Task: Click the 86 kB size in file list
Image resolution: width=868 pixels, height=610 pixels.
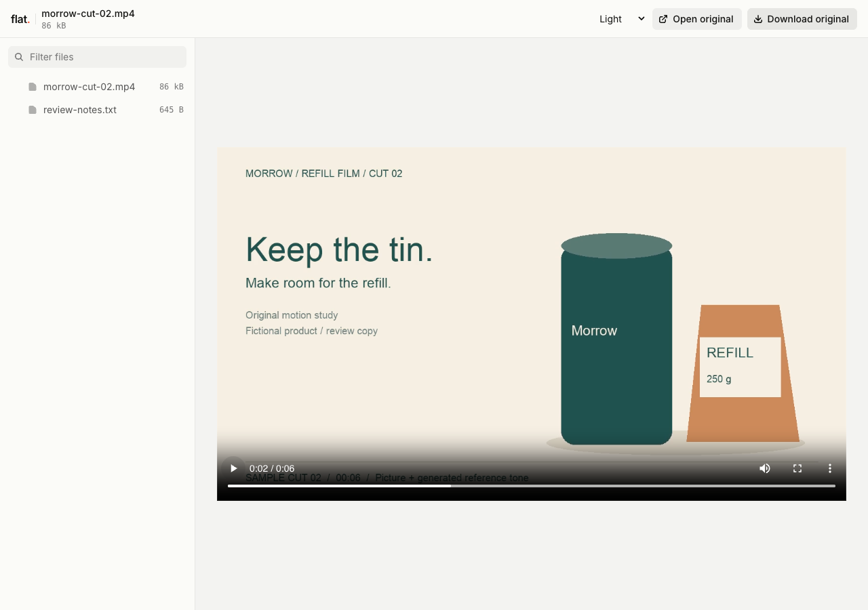Action: [172, 87]
